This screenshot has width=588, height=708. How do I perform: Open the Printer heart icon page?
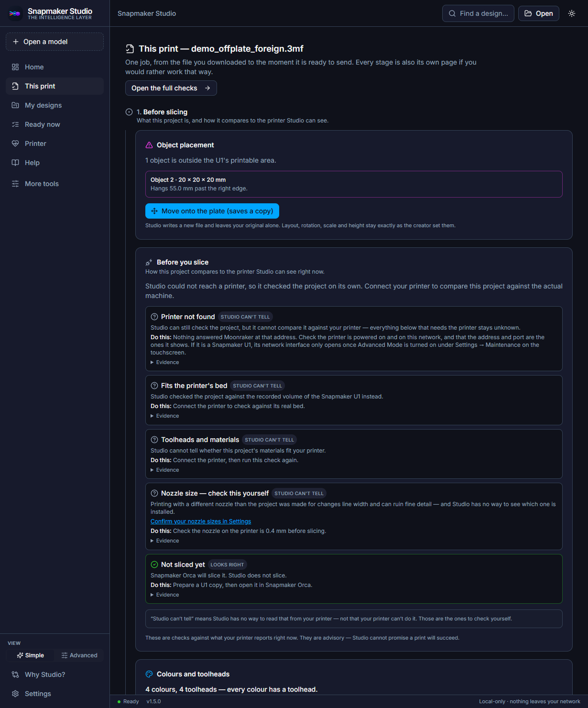point(15,144)
